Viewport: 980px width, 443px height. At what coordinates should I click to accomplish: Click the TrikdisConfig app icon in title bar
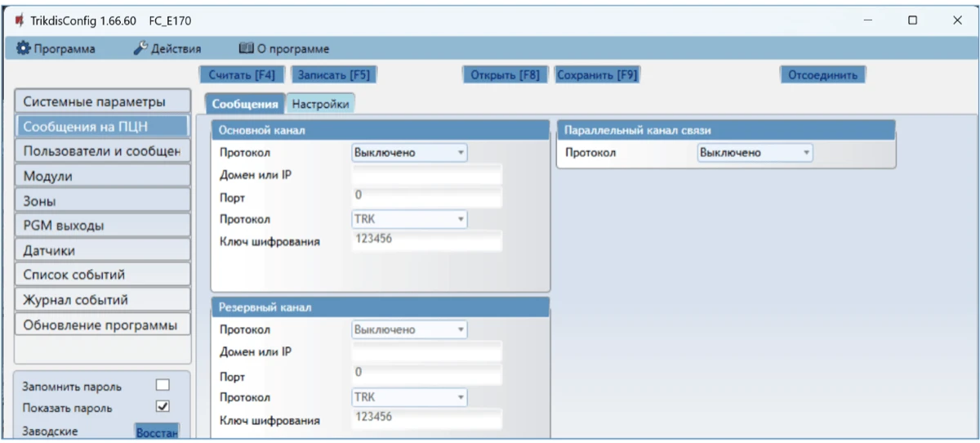pos(19,20)
